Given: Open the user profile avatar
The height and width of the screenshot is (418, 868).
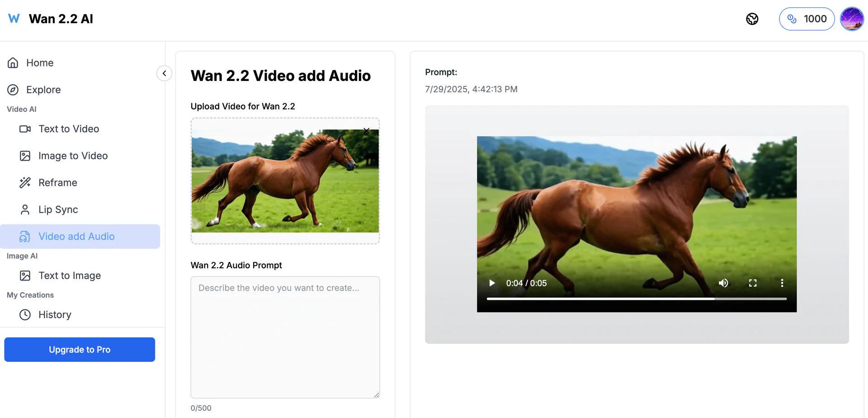Looking at the screenshot, I should pos(852,19).
